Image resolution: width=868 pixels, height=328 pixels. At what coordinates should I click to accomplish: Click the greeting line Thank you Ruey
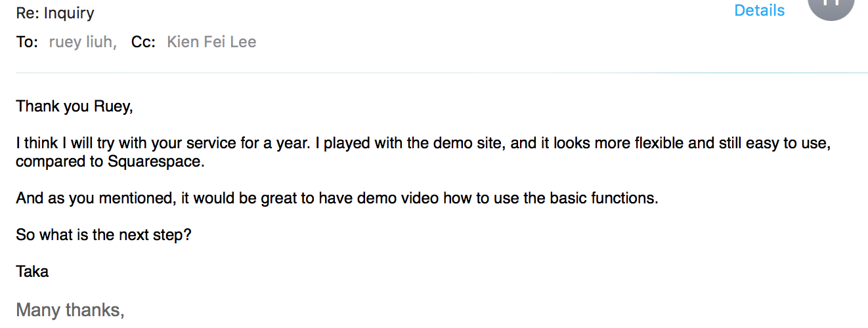[x=75, y=106]
